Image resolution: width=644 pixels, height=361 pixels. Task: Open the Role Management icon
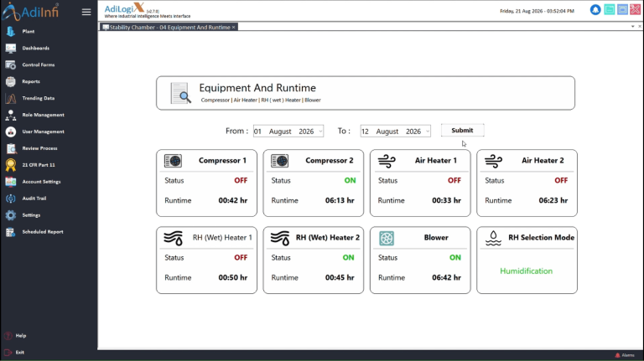(x=11, y=115)
